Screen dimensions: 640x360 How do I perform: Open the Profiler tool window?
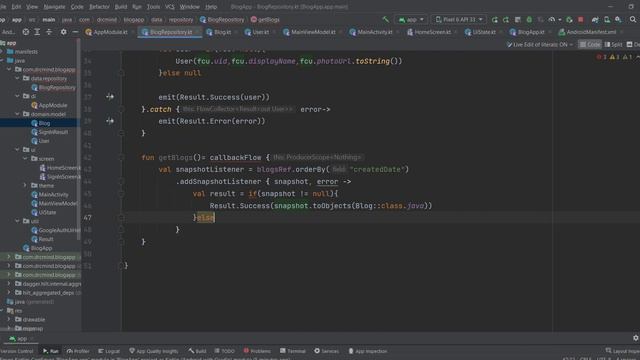click(x=78, y=351)
